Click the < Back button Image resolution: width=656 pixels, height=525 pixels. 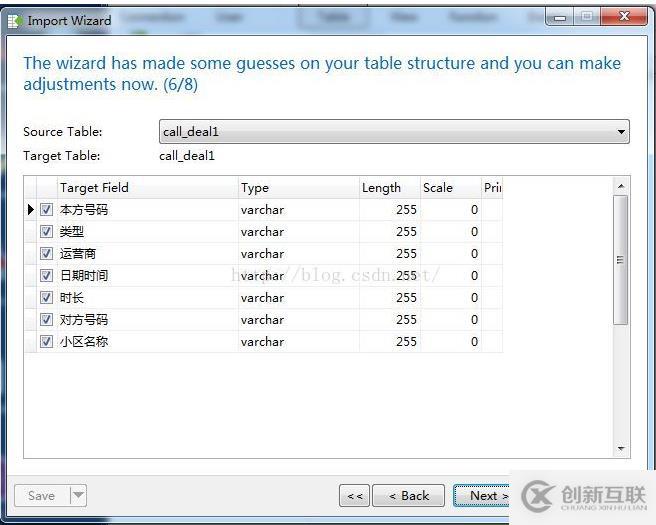[x=408, y=496]
